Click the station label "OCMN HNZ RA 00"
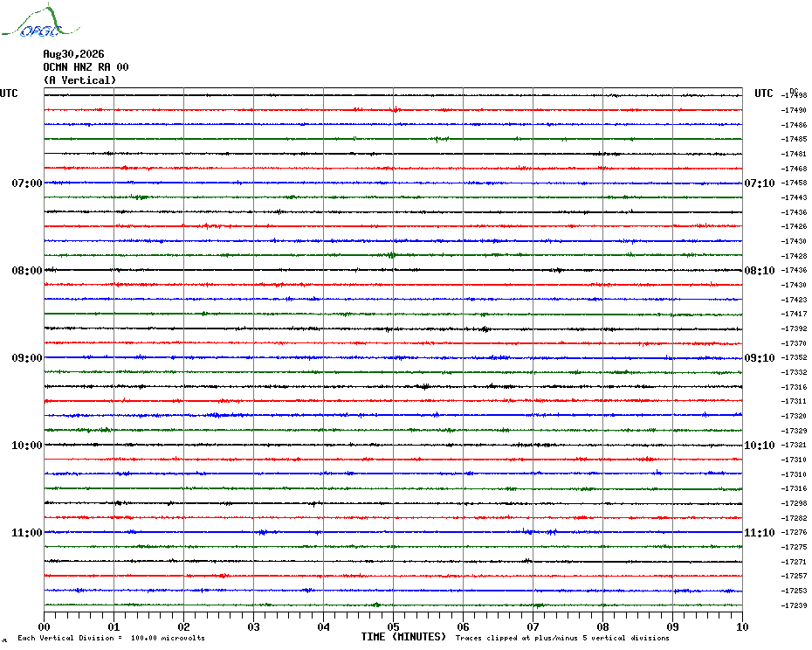 (86, 67)
